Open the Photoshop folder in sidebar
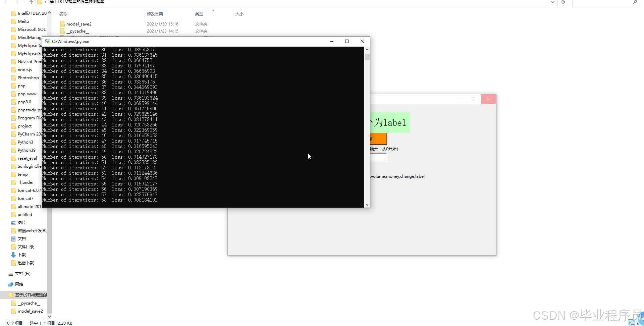Viewport: 644px width, 326px height. click(x=25, y=78)
